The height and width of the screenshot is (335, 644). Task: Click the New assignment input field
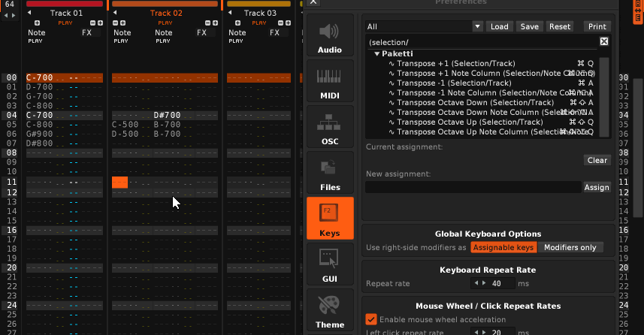tap(473, 187)
